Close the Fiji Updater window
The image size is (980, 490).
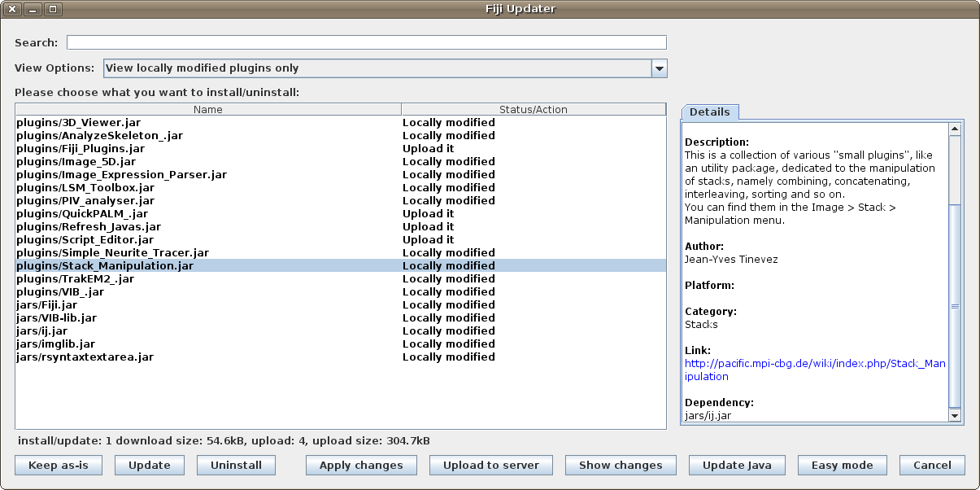(12, 9)
